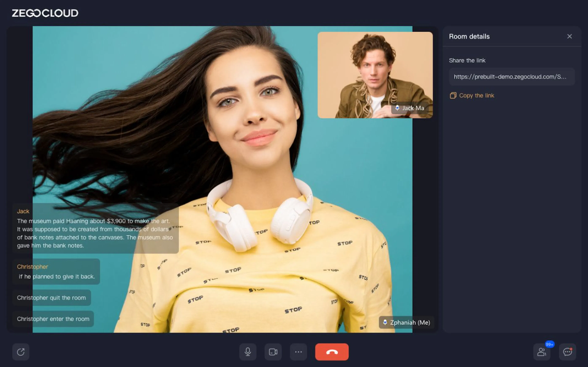Screen dimensions: 588x367
Task: Click the Christopher quit the room notification
Action: point(51,298)
